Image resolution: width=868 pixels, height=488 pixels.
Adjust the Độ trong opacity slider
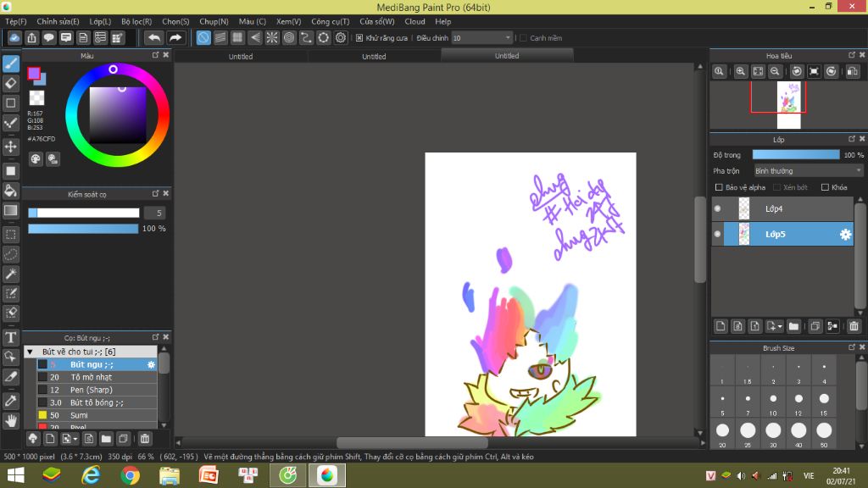tap(796, 155)
